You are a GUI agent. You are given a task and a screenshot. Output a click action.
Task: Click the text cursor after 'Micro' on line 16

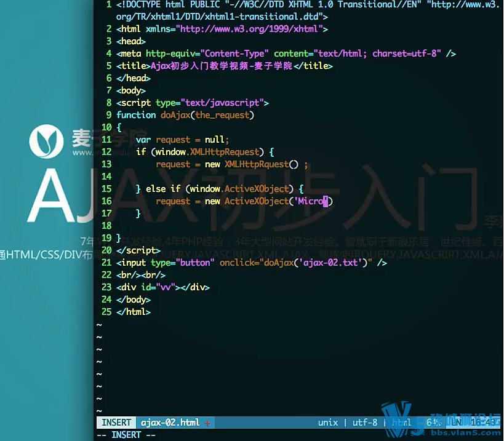coord(326,201)
